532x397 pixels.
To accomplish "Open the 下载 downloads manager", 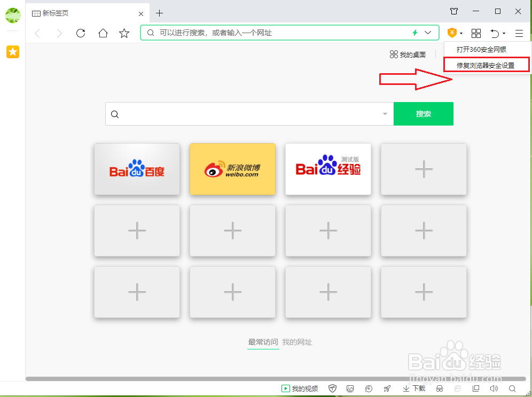I will click(x=414, y=388).
